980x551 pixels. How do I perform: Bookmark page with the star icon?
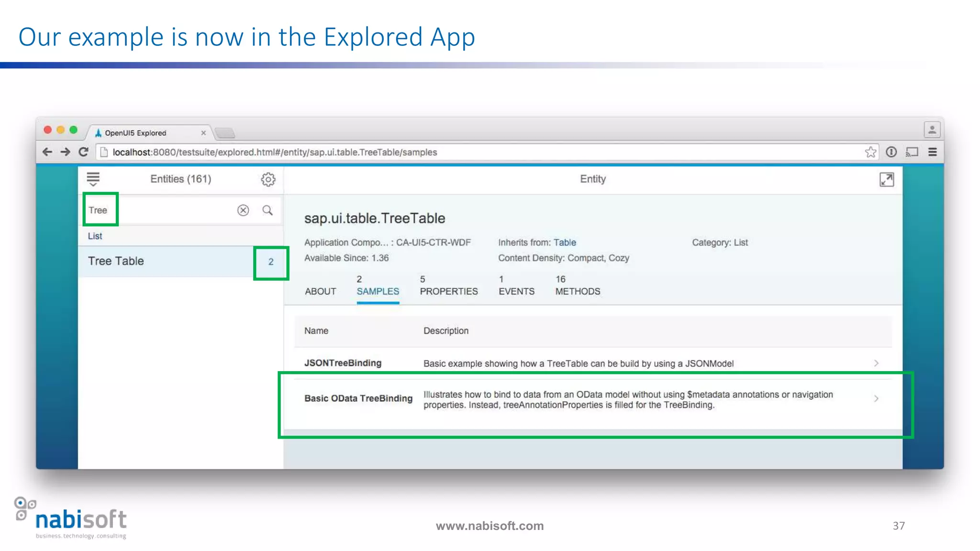pyautogui.click(x=870, y=152)
